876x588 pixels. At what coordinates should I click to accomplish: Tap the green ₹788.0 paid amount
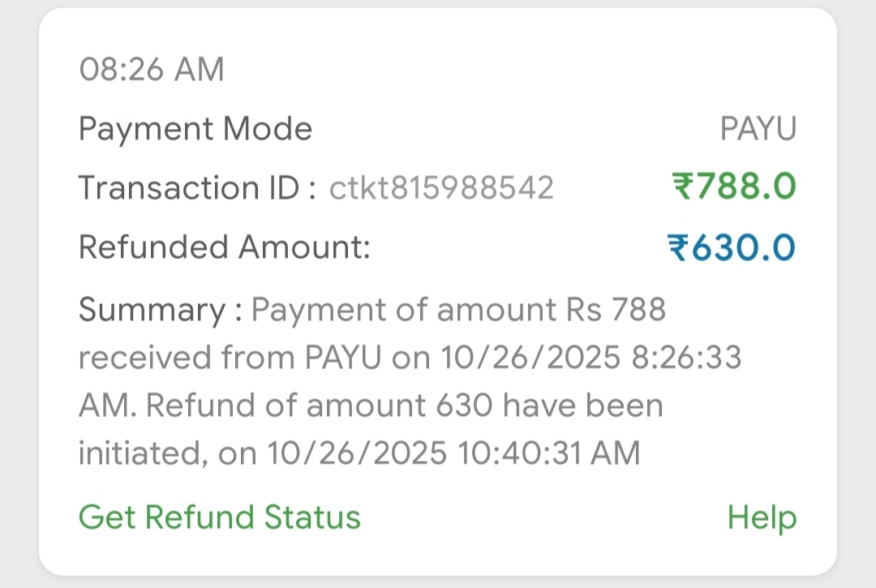coord(735,187)
